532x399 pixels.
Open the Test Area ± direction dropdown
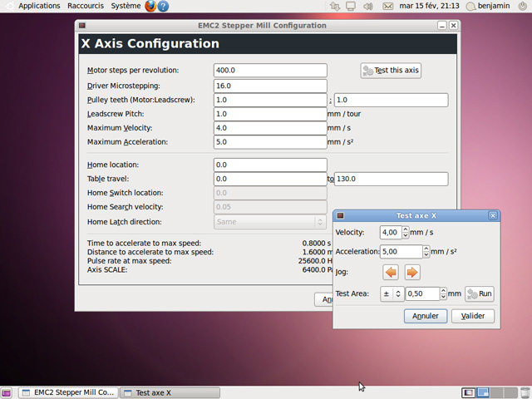[x=392, y=293]
